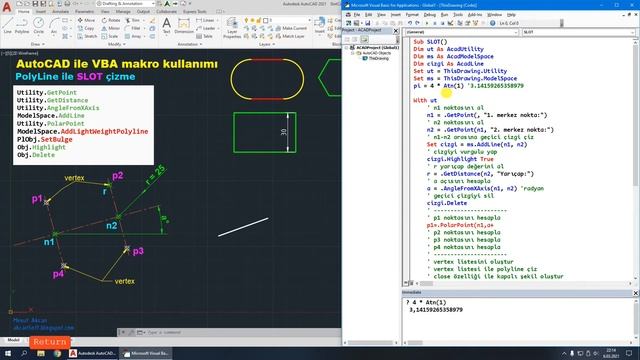640x360 pixels.
Task: Switch to Microsoft Visual Basic taskbar button
Action: 146,353
